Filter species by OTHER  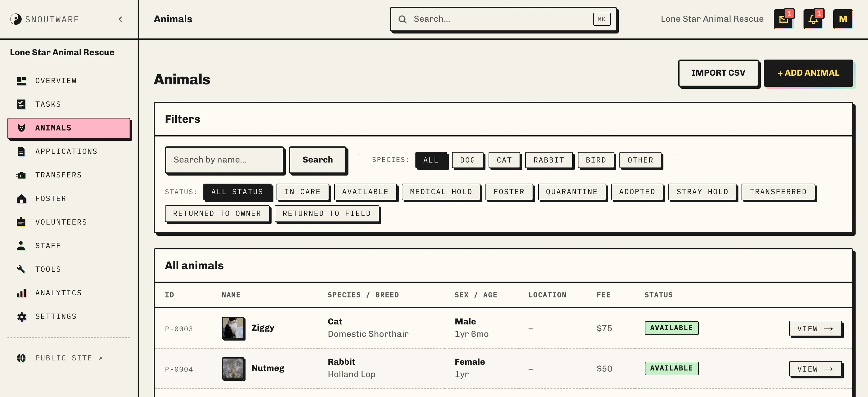(x=640, y=160)
